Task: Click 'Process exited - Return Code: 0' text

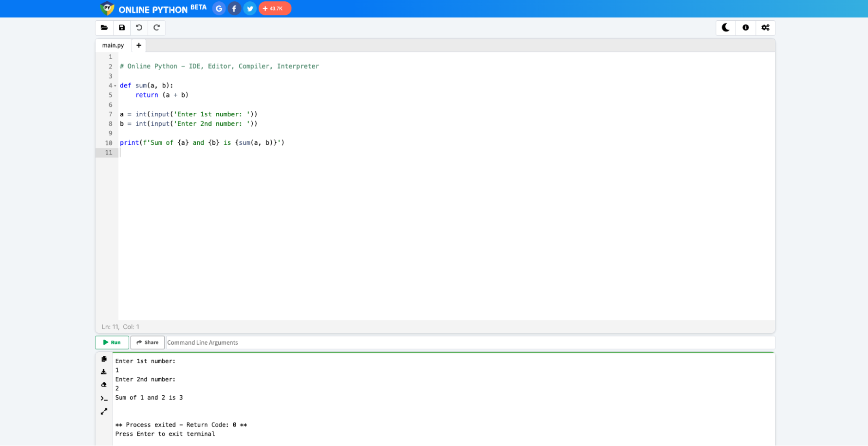Action: [x=181, y=425]
